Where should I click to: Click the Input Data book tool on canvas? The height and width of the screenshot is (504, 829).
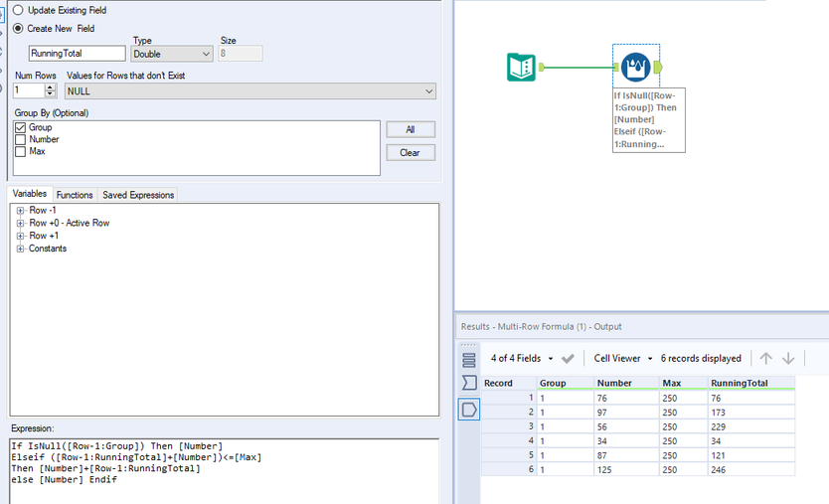522,68
